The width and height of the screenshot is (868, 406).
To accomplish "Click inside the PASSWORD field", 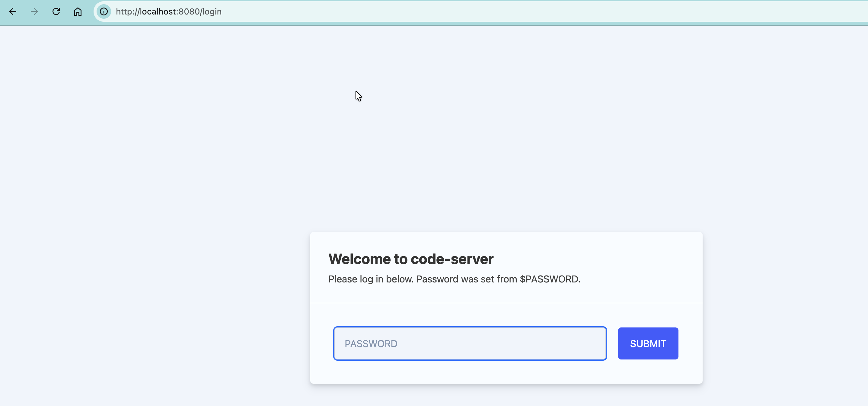I will click(470, 343).
